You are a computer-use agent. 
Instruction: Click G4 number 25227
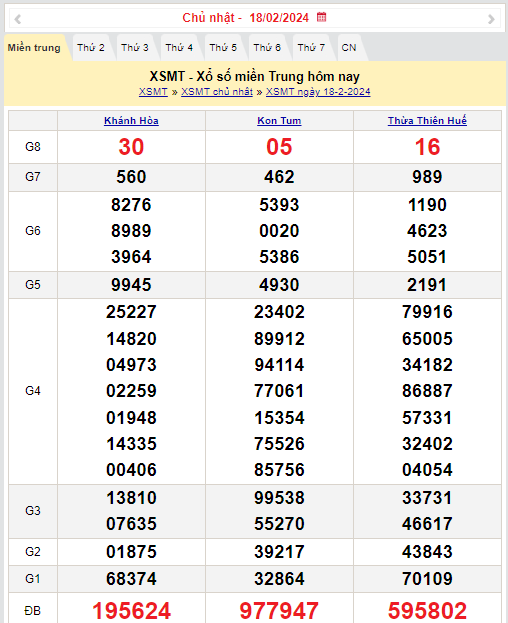tap(131, 312)
